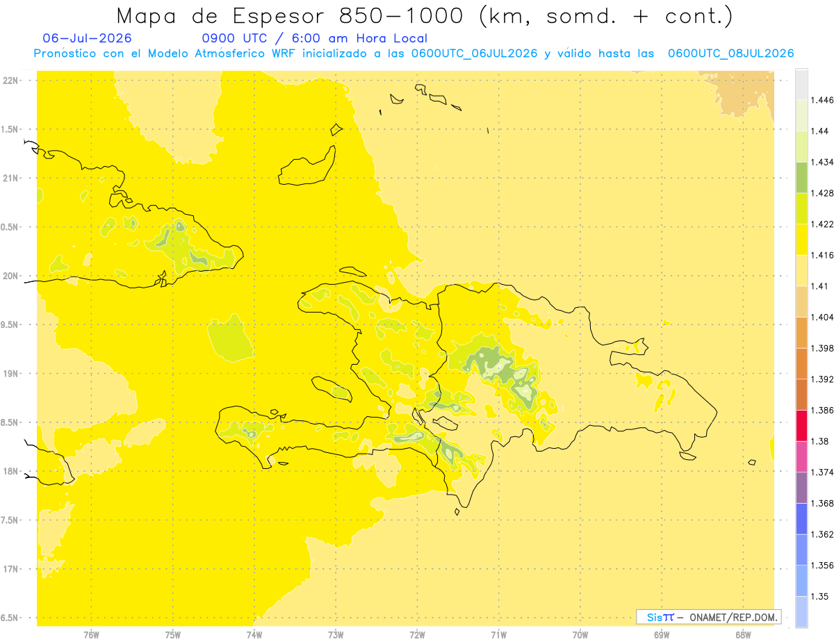The image size is (834, 644).
Task: Click the '0900 UTC / 6:00 am Hora Local' text
Action: [314, 38]
